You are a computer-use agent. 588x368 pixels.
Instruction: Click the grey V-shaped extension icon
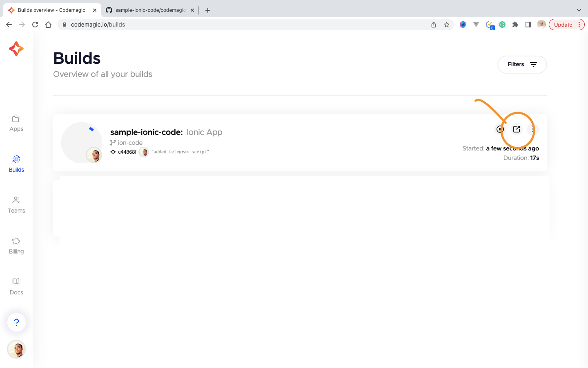click(476, 25)
